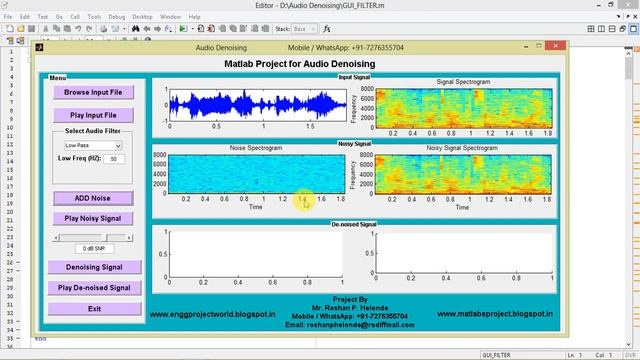The image size is (640, 360).
Task: Click the Step in debug icon
Action: (x=233, y=29)
